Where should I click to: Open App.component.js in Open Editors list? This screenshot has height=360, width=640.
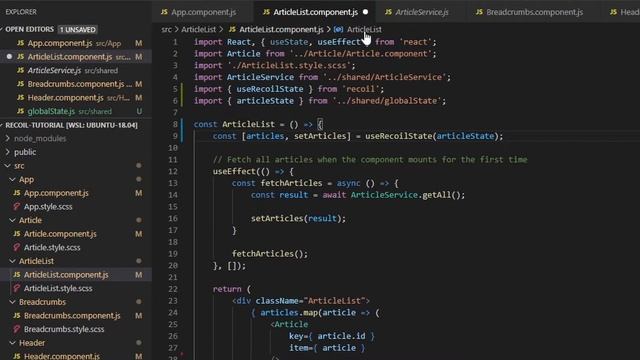point(76,43)
